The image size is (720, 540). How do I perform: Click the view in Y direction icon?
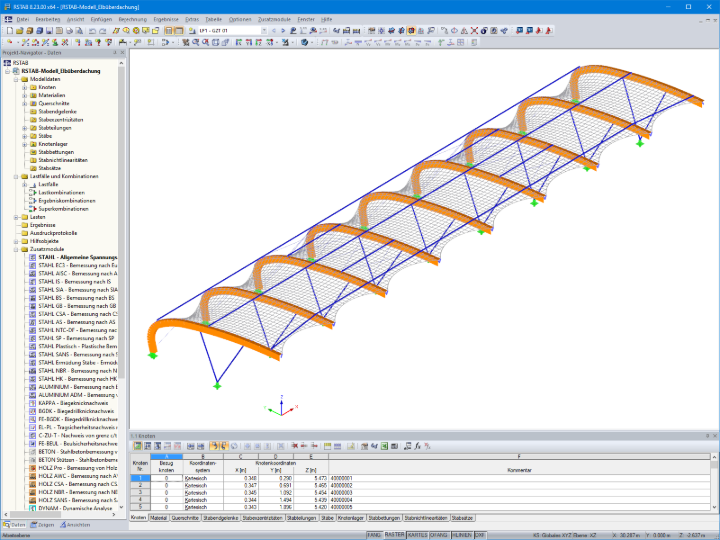(249, 42)
